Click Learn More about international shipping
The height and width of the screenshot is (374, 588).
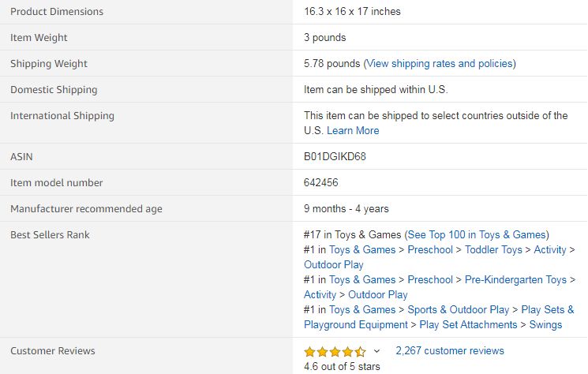coord(353,130)
